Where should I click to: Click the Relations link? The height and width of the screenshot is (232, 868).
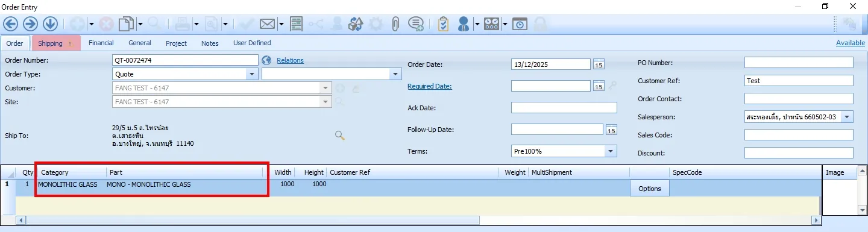point(290,60)
